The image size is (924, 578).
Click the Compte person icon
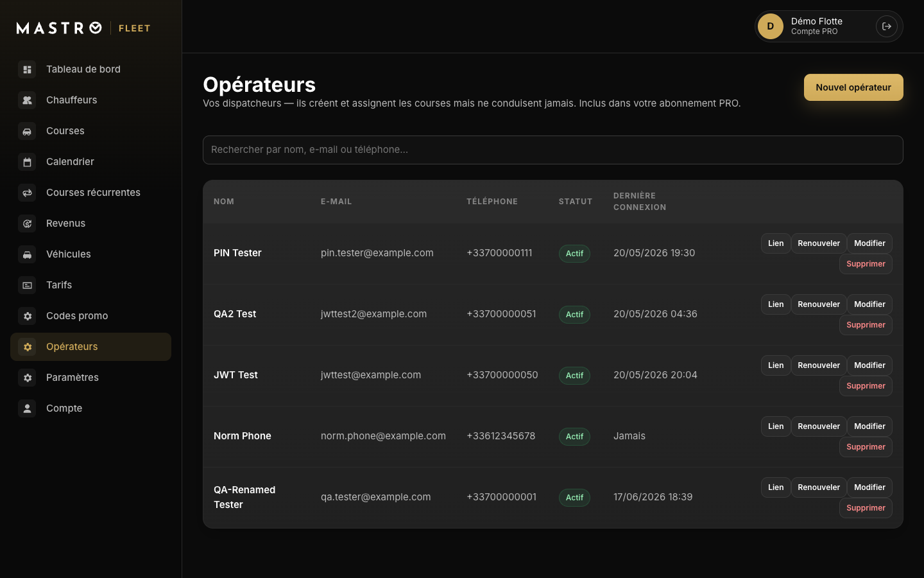click(x=27, y=408)
